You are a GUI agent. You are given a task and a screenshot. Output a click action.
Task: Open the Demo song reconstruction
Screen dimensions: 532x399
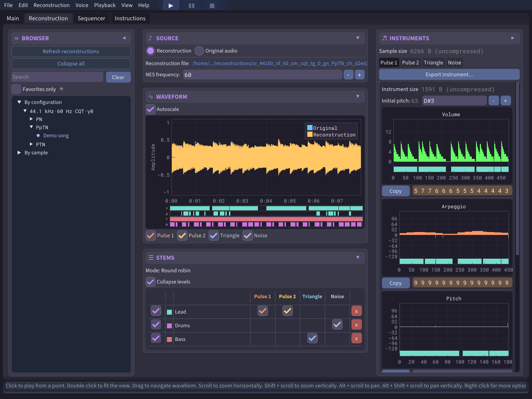tap(56, 135)
